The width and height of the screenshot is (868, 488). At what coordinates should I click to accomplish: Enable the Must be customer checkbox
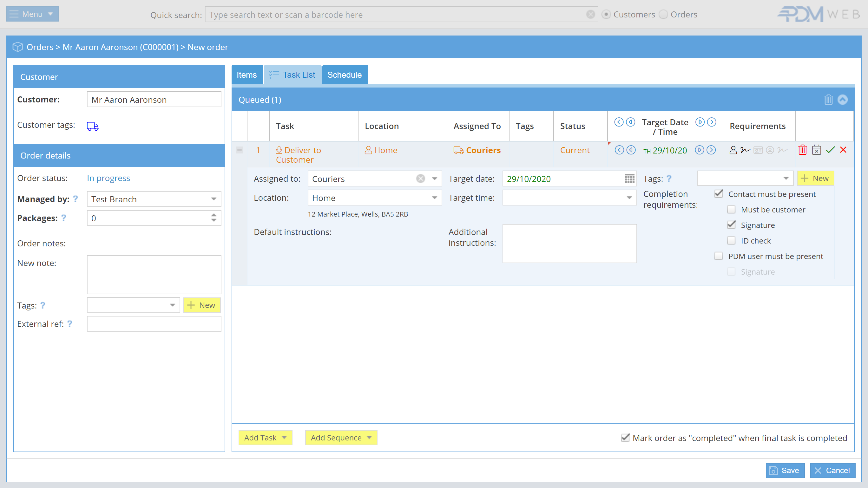coord(731,210)
